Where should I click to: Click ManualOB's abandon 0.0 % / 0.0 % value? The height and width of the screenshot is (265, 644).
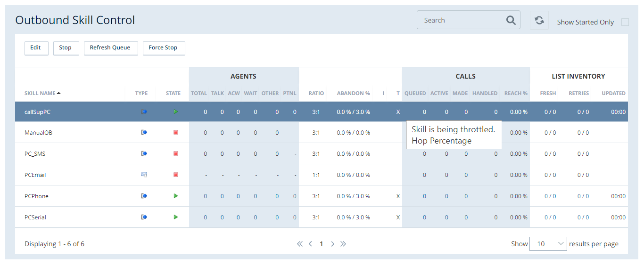[x=354, y=133]
